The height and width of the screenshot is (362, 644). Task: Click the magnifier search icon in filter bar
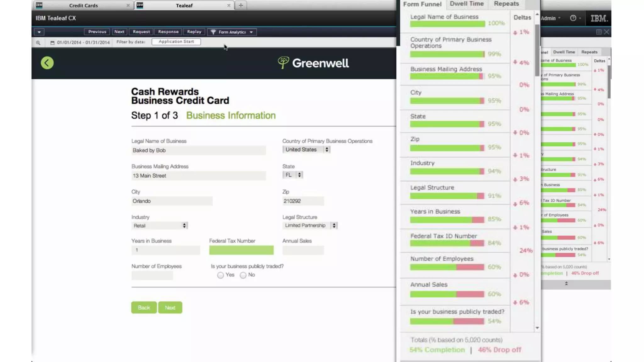pos(38,43)
